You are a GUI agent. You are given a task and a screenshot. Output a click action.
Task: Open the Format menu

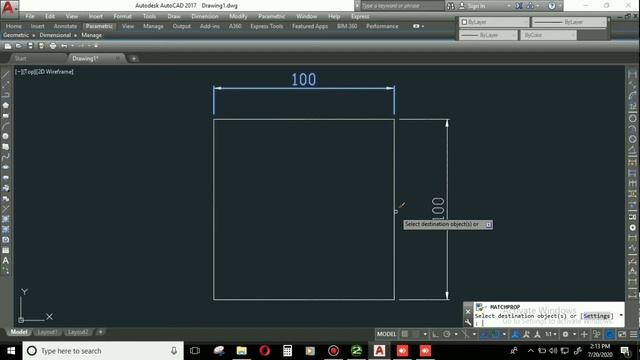click(x=122, y=16)
